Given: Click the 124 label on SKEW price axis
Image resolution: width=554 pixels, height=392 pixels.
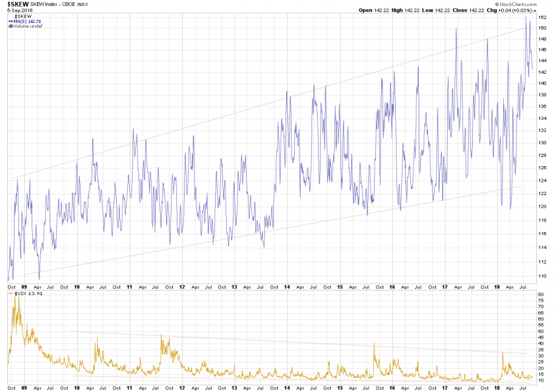Looking at the screenshot, I should click(x=542, y=181).
